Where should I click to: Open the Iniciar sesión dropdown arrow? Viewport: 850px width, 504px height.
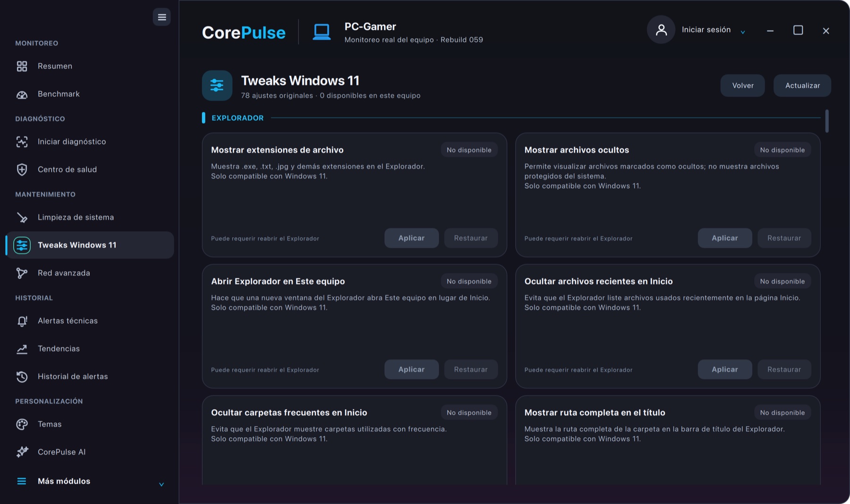pyautogui.click(x=743, y=32)
